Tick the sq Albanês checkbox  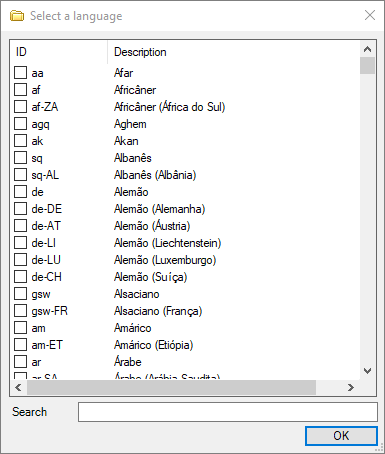(x=20, y=158)
